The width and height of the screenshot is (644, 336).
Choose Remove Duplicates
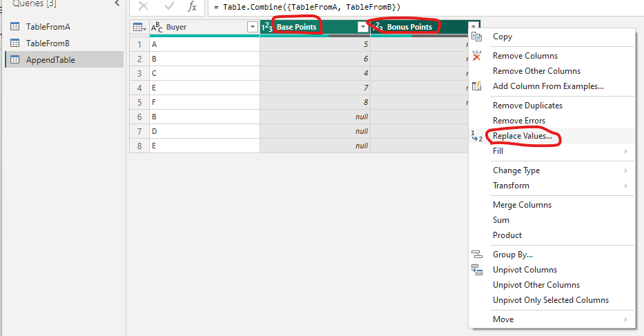527,106
